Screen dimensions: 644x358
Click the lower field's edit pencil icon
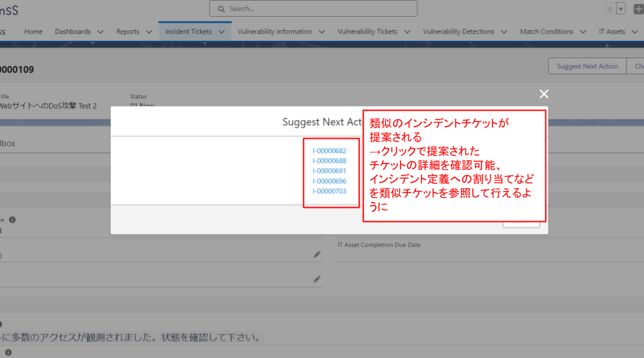tap(317, 279)
